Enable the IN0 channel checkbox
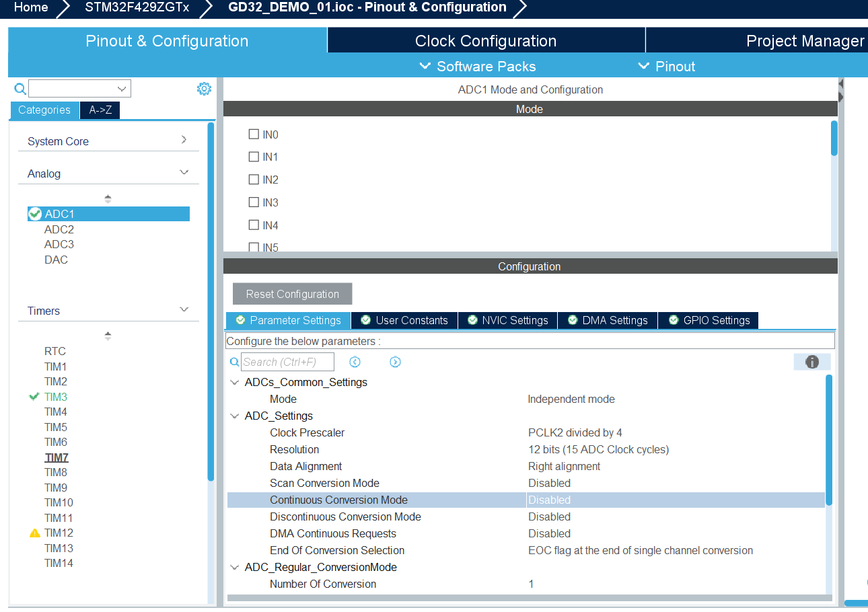Image resolution: width=868 pixels, height=612 pixels. tap(254, 134)
